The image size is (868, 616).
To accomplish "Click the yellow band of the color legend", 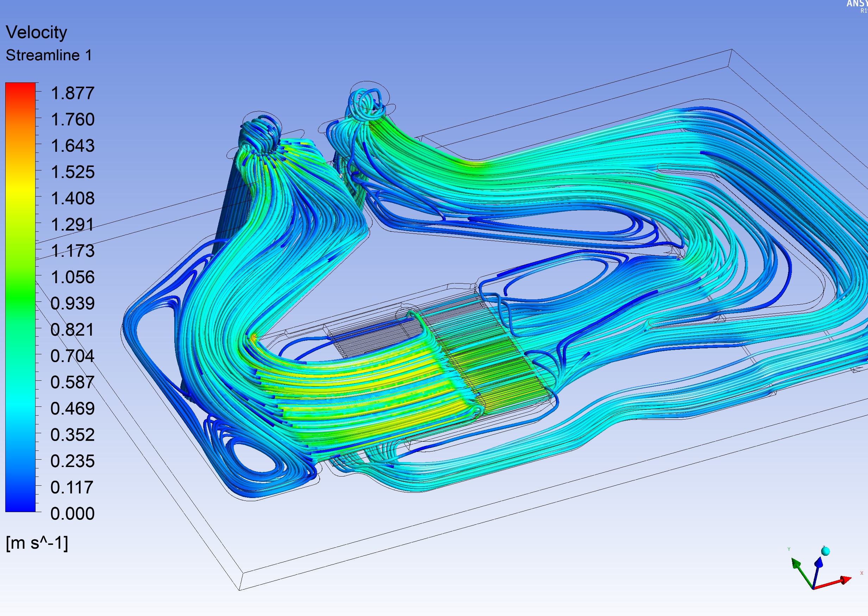I will [x=20, y=189].
